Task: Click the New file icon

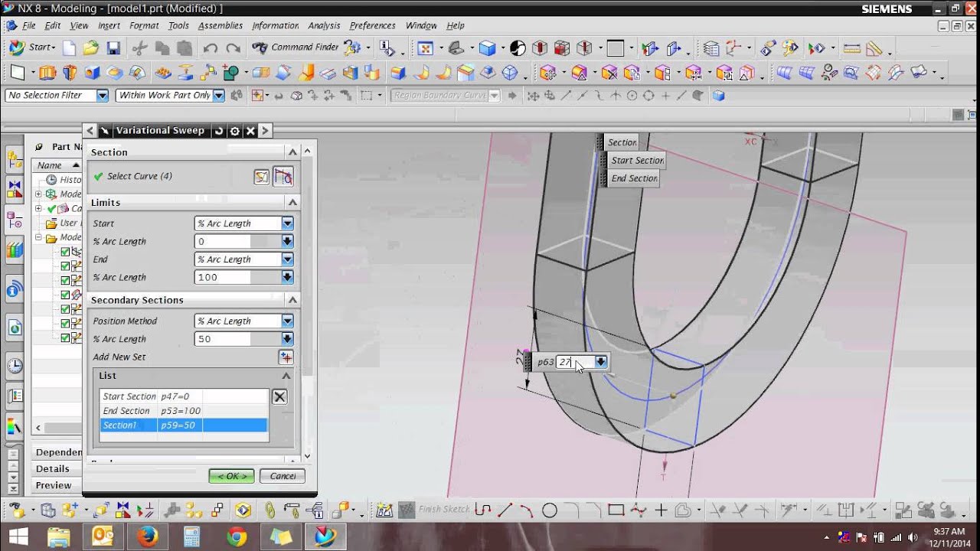Action: (69, 48)
